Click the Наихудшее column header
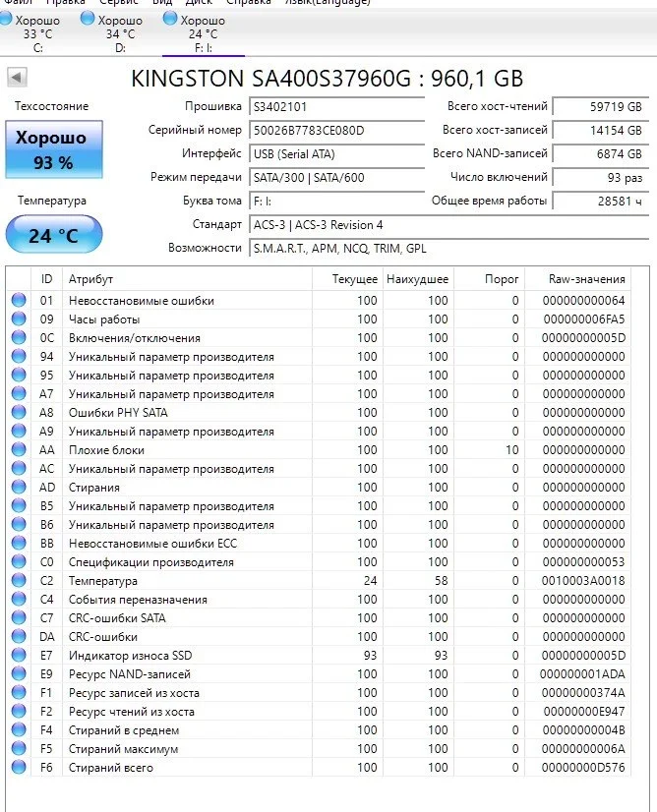657x812 pixels. pos(418,279)
